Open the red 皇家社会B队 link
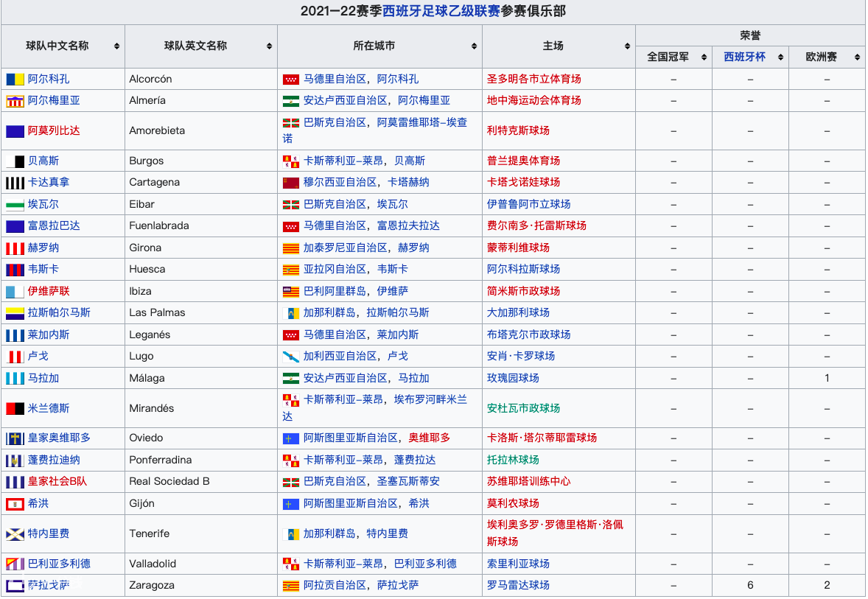868x599 pixels. click(x=57, y=482)
